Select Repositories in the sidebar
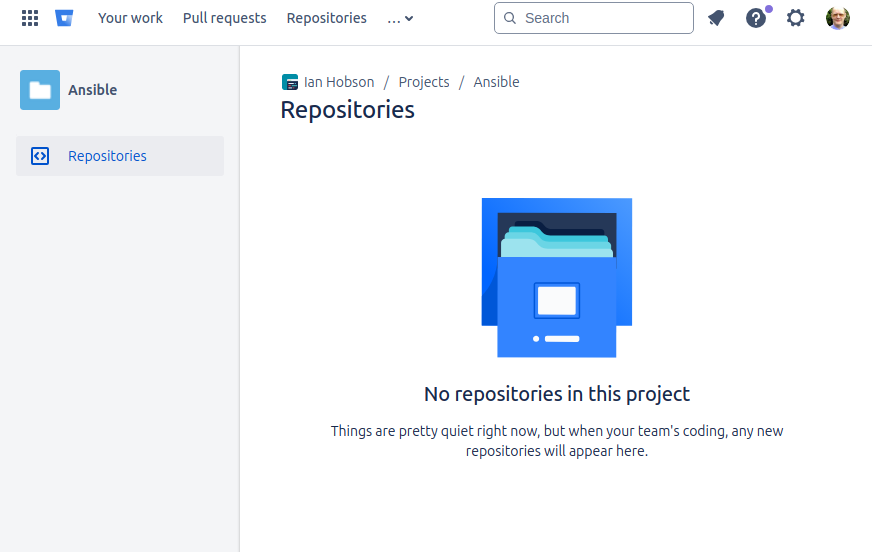 [120, 156]
